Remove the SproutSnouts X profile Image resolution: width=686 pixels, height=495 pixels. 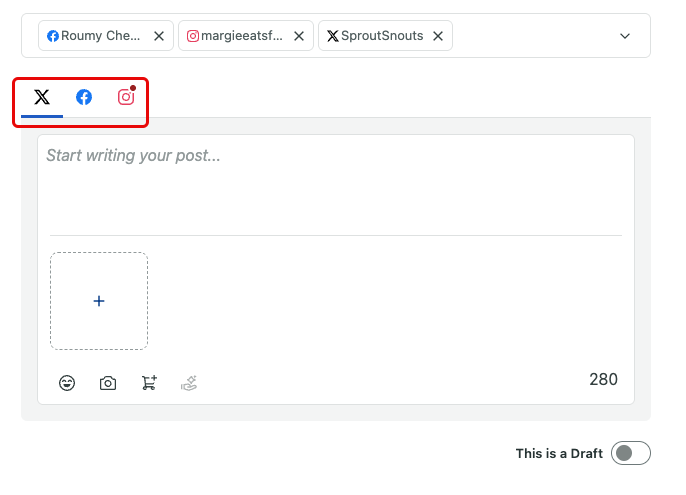coord(438,36)
